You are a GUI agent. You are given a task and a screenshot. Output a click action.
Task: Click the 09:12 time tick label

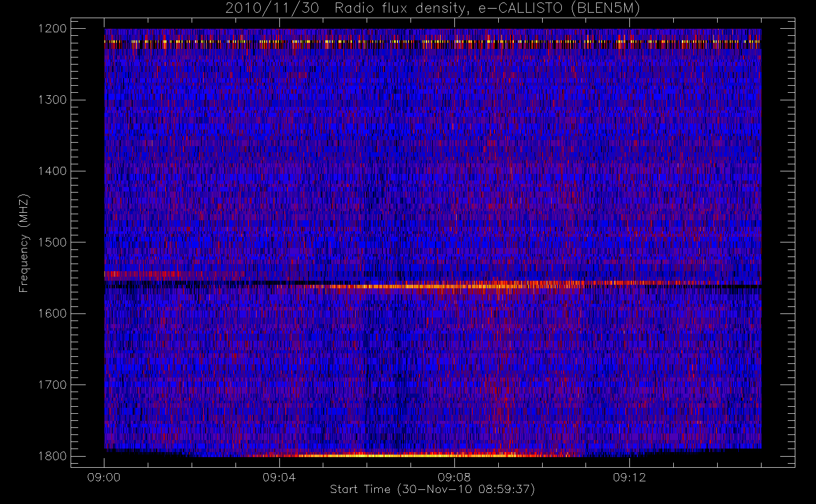point(629,477)
